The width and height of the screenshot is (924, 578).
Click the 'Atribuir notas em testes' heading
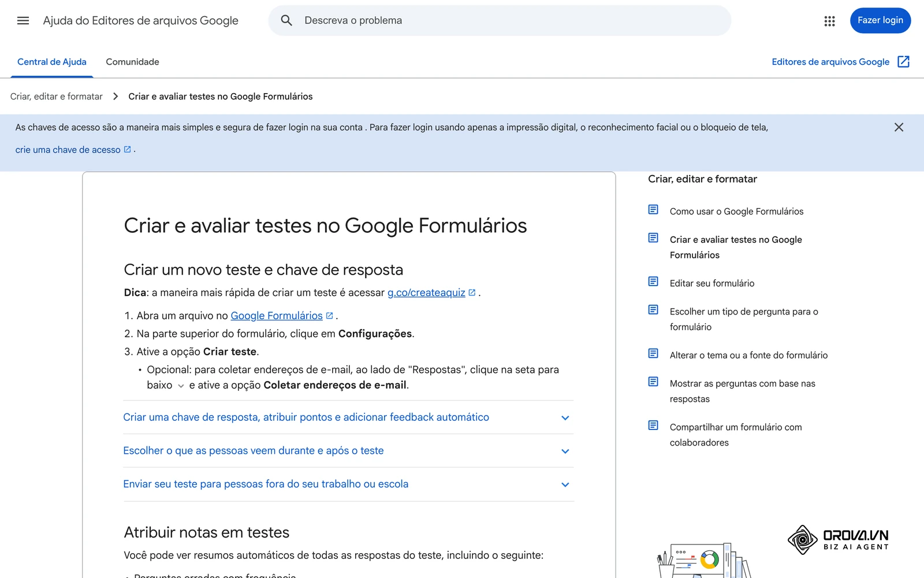207,532
